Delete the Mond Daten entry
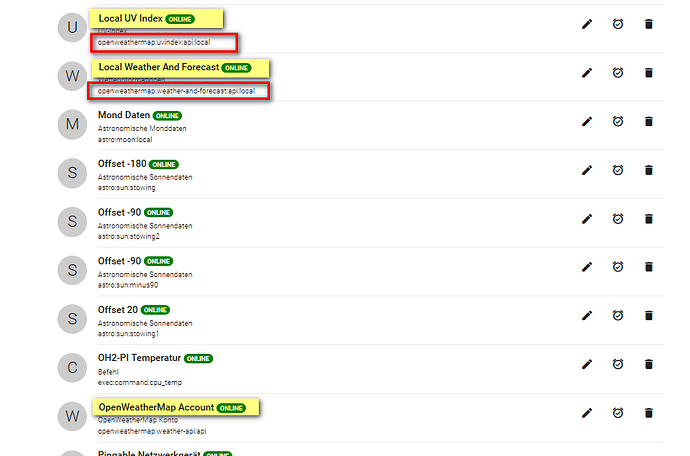 tap(649, 121)
